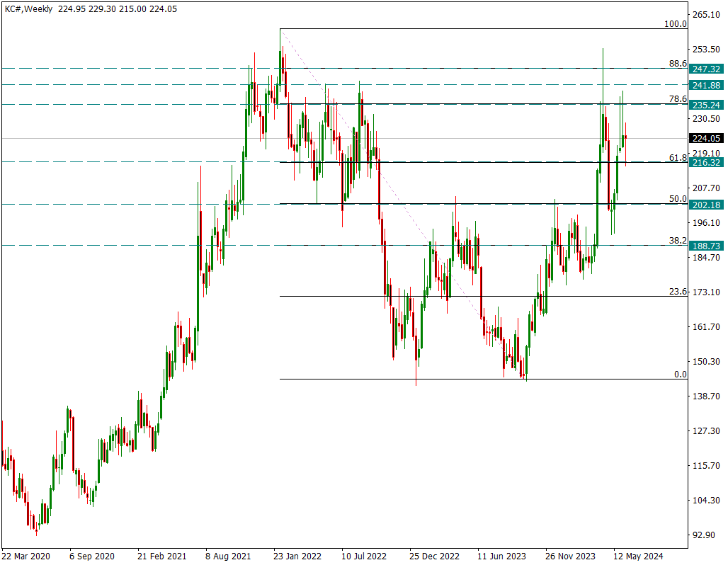Click the OHLC values 224.95 229.30 215.00 224.05
728x565 pixels.
click(x=118, y=8)
